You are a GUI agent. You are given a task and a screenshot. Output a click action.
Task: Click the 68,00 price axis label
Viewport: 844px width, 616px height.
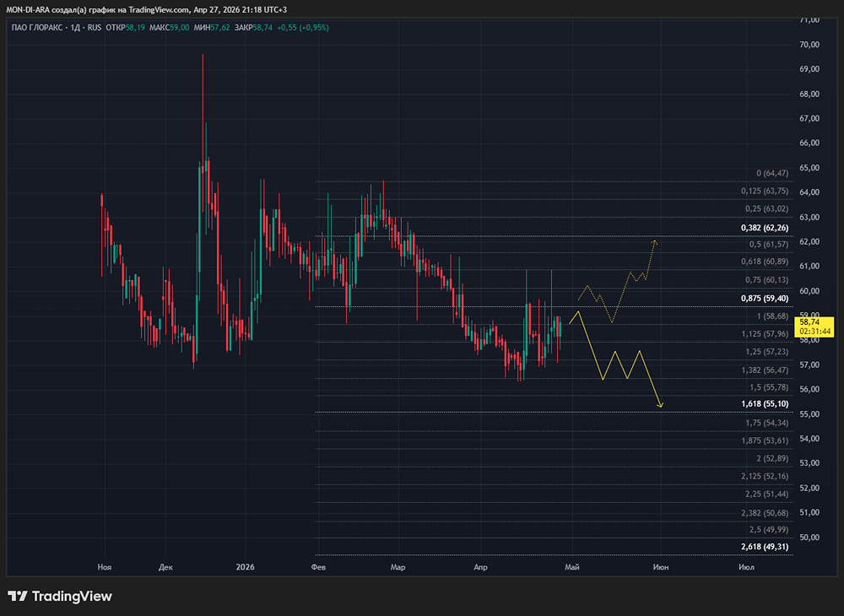809,95
